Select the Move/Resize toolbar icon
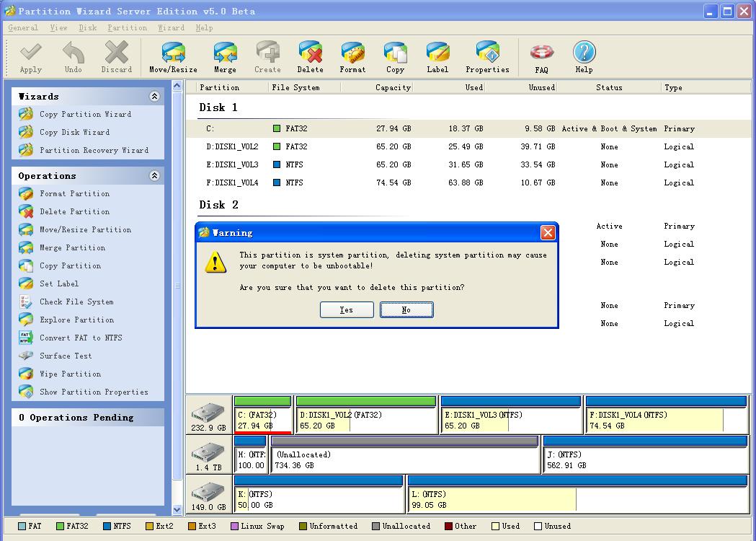The width and height of the screenshot is (756, 541). coord(173,57)
